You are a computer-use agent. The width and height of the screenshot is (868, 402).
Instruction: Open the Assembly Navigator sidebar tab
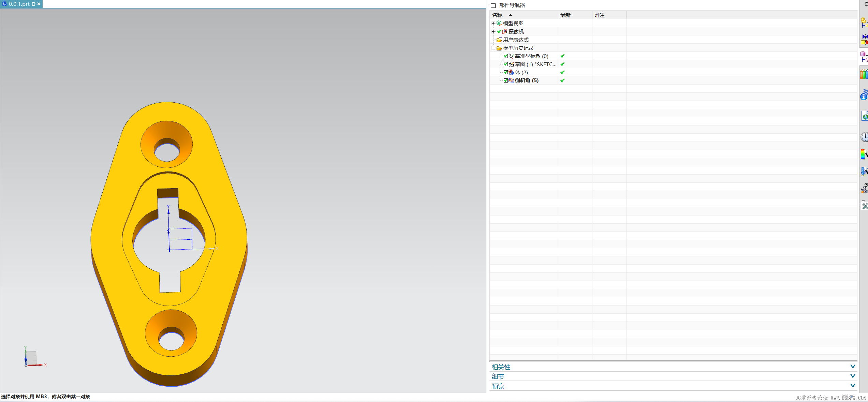[x=865, y=23]
